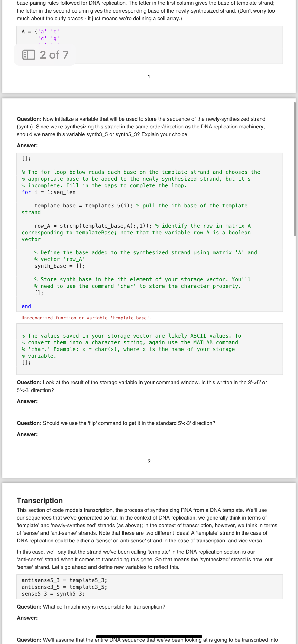Click 'antisense5_3 = template5_3;' code line
The height and width of the screenshot is (644, 298).
click(64, 580)
